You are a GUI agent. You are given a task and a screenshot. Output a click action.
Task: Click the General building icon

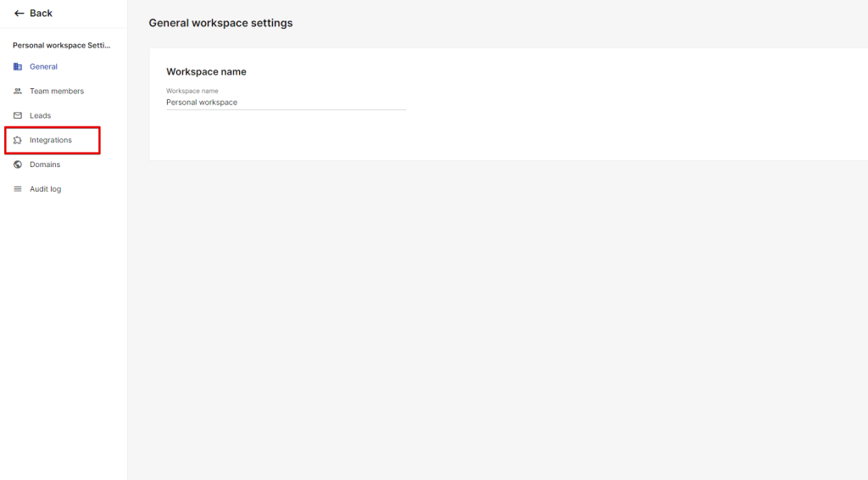pos(18,67)
